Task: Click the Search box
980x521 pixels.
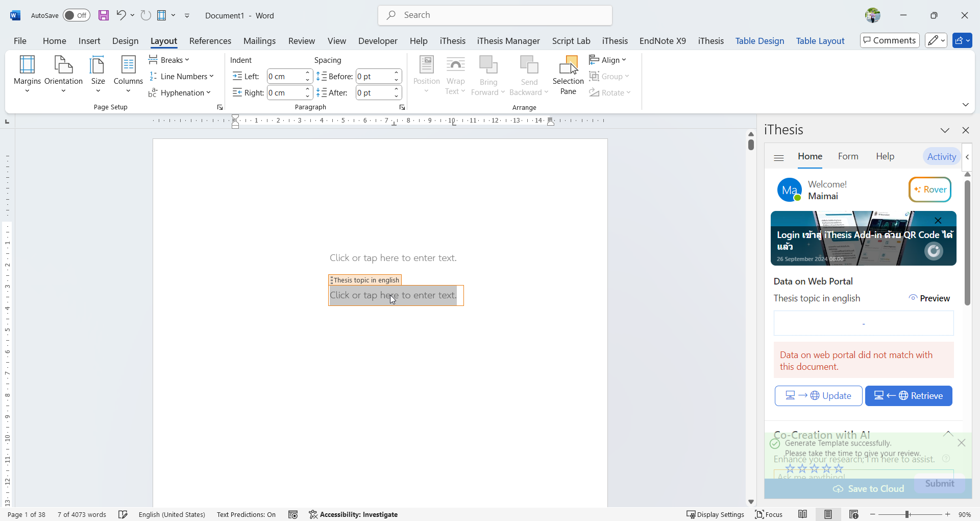Action: point(495,15)
